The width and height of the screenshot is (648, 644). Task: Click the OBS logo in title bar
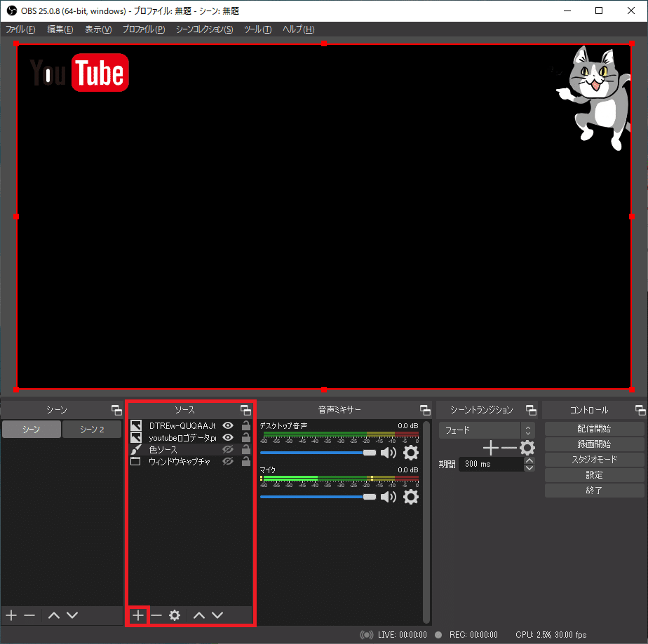tap(11, 11)
